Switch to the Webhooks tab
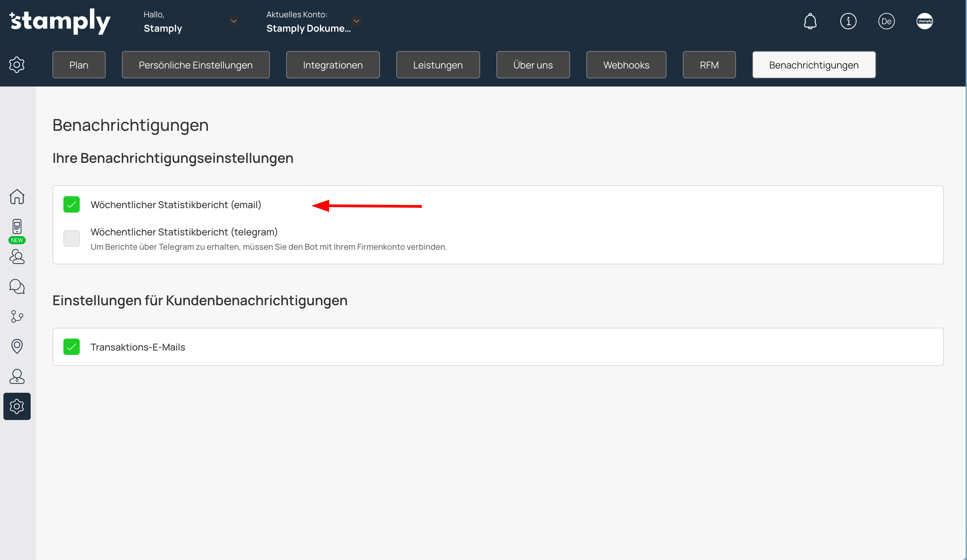This screenshot has height=560, width=967. point(626,65)
